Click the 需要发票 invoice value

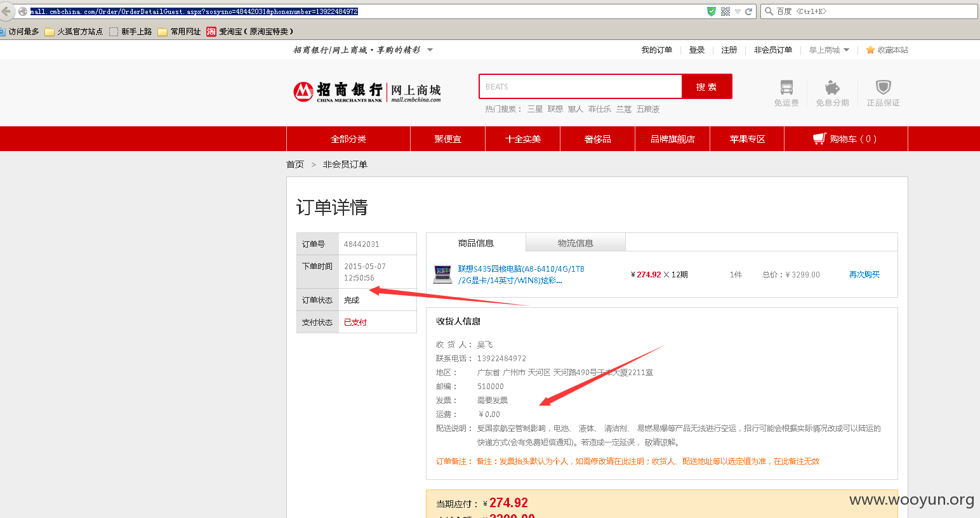[x=493, y=401]
